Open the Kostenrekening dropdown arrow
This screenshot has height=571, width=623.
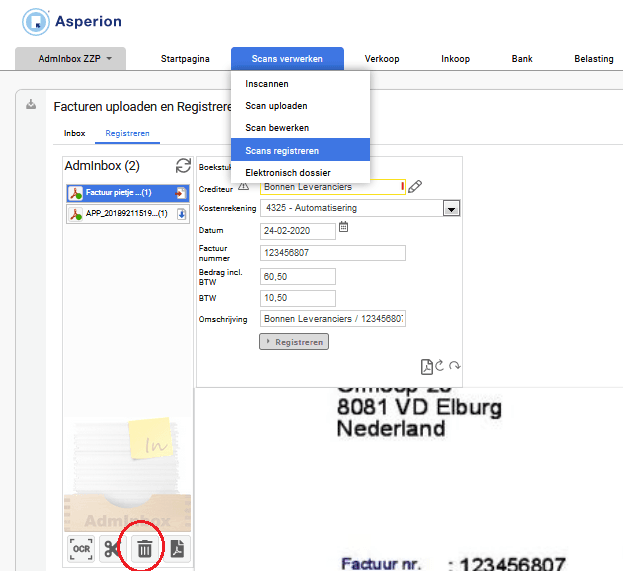451,208
